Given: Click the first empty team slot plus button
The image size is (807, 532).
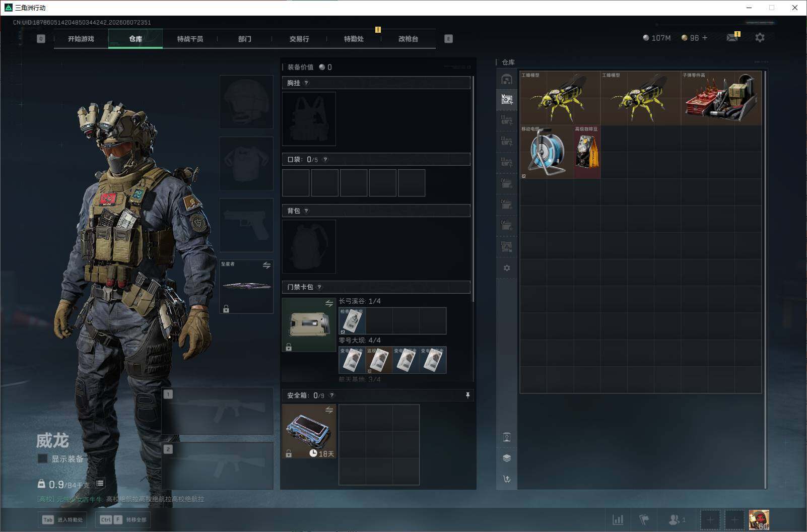Looking at the screenshot, I should (x=710, y=520).
